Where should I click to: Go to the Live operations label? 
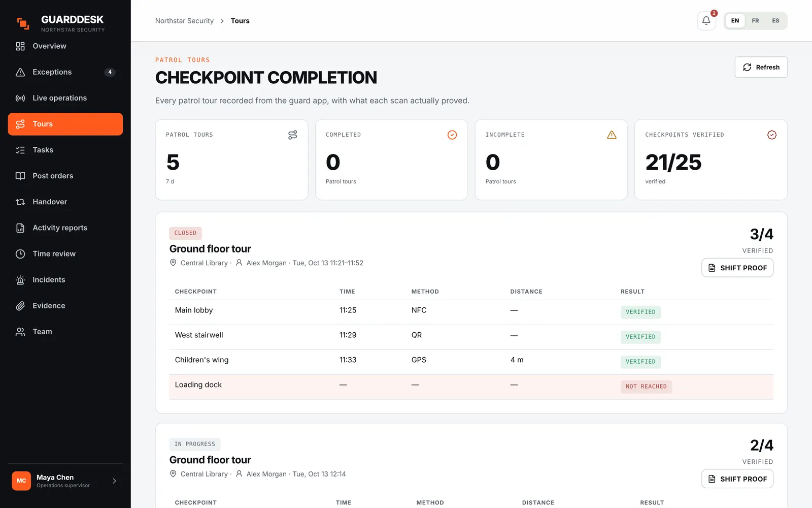pos(60,98)
